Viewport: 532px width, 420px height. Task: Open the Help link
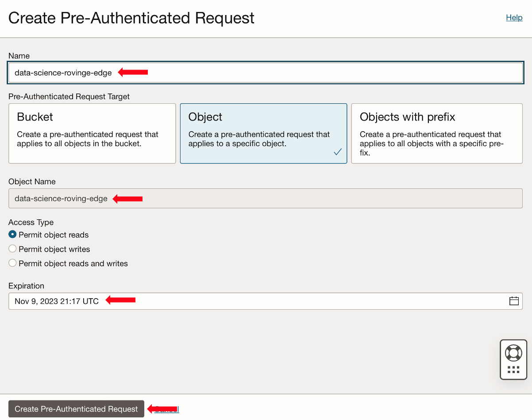coord(514,17)
